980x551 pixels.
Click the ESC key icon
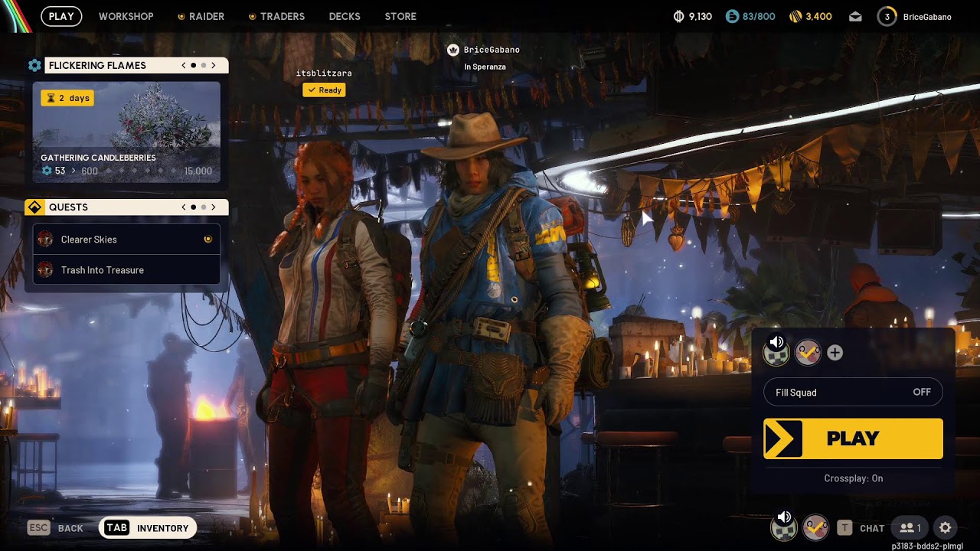pos(38,528)
